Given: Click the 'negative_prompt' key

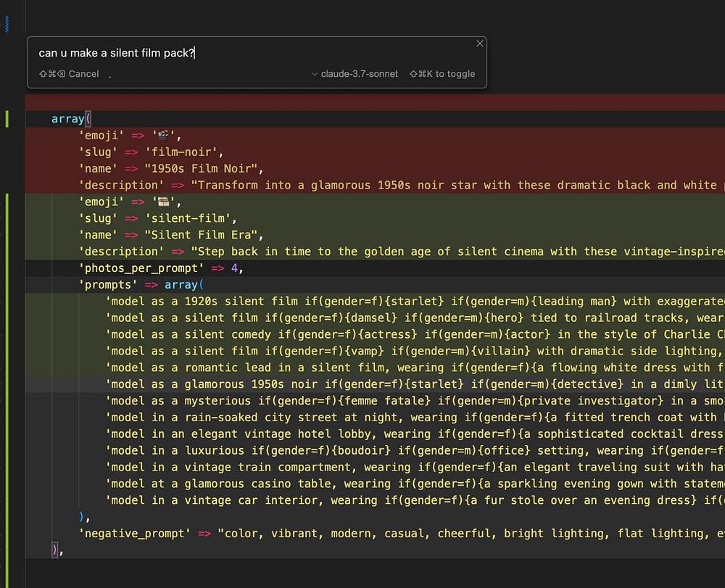Looking at the screenshot, I should [x=134, y=534].
